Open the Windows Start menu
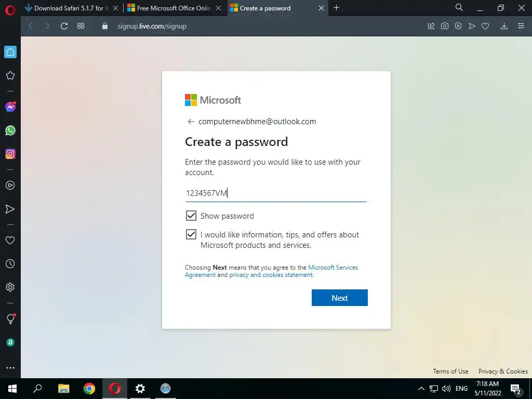Screen dimensions: 532x399 [12, 389]
